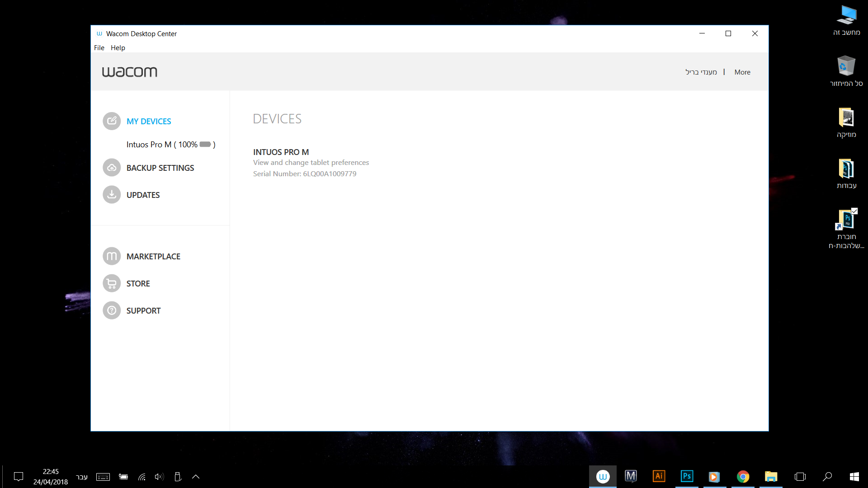868x488 pixels.
Task: Open the Help menu
Action: pyautogui.click(x=118, y=47)
